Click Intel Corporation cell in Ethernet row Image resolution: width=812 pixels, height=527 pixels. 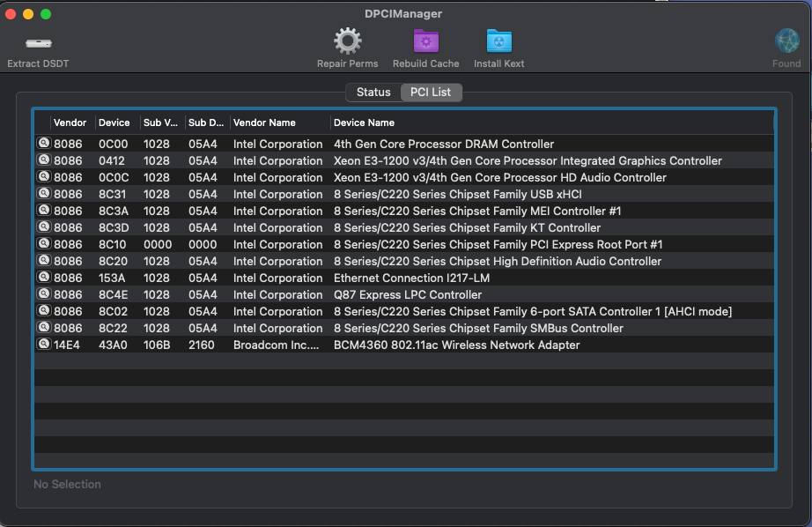[x=277, y=278]
